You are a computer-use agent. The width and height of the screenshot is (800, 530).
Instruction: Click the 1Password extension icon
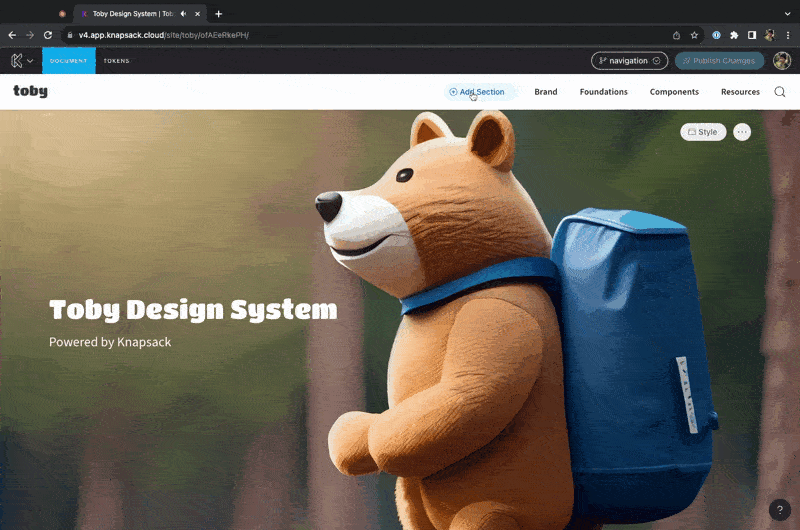[x=716, y=35]
